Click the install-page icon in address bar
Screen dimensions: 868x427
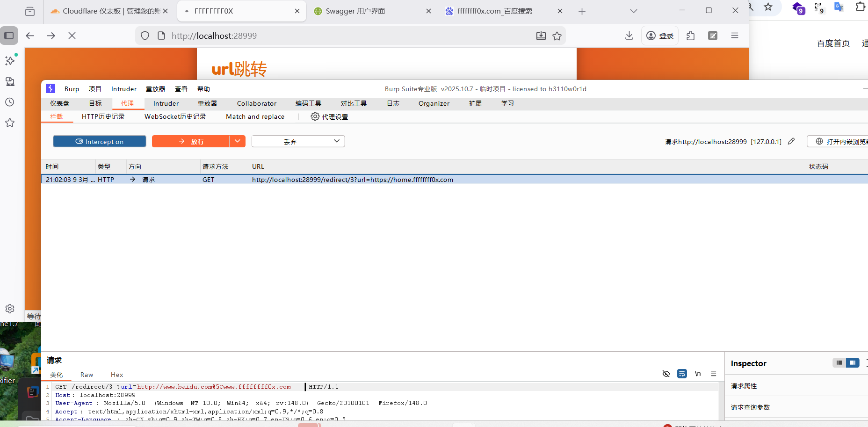(541, 36)
